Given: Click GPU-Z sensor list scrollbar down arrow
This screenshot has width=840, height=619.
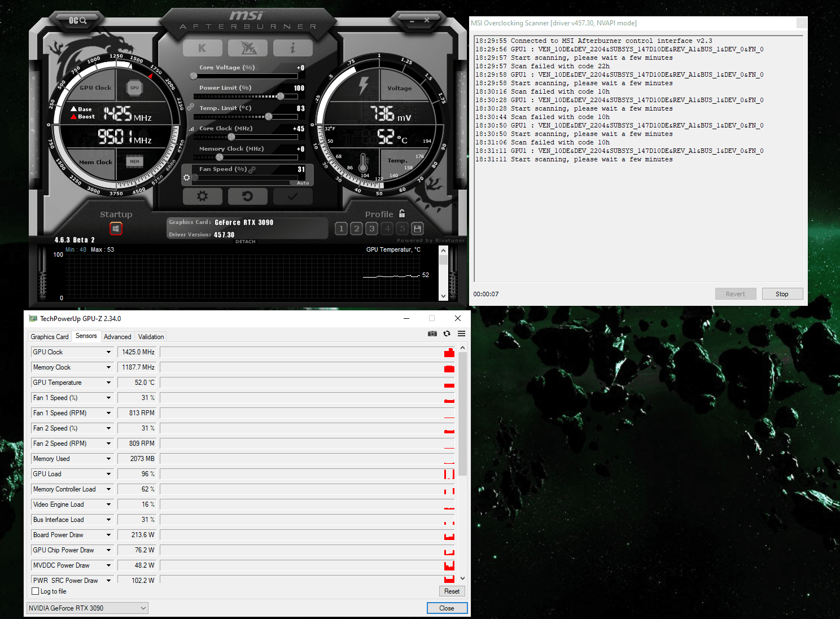Looking at the screenshot, I should click(x=463, y=578).
